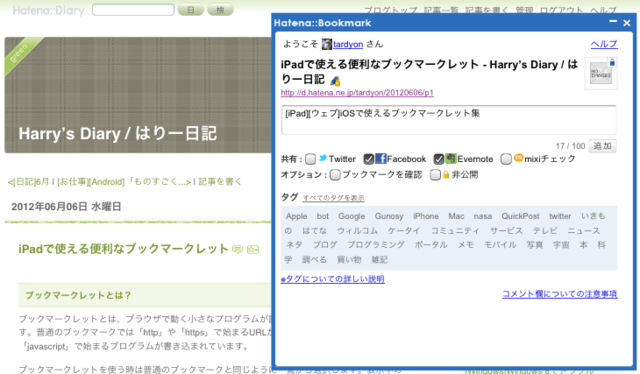Click the pencil edit icon after the title
This screenshot has height=374, width=640.
(335, 81)
